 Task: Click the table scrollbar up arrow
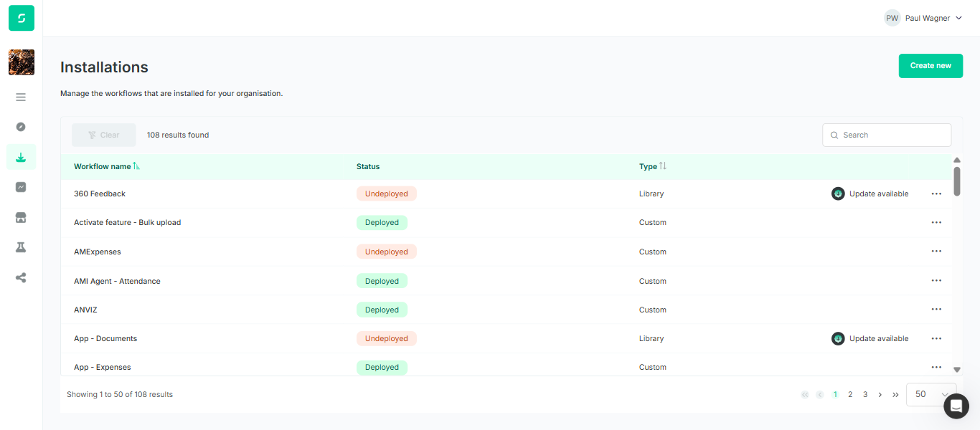956,160
